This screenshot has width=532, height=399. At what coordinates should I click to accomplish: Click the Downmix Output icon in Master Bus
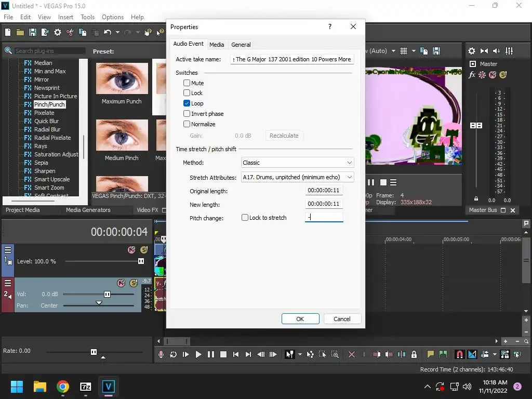(x=484, y=51)
